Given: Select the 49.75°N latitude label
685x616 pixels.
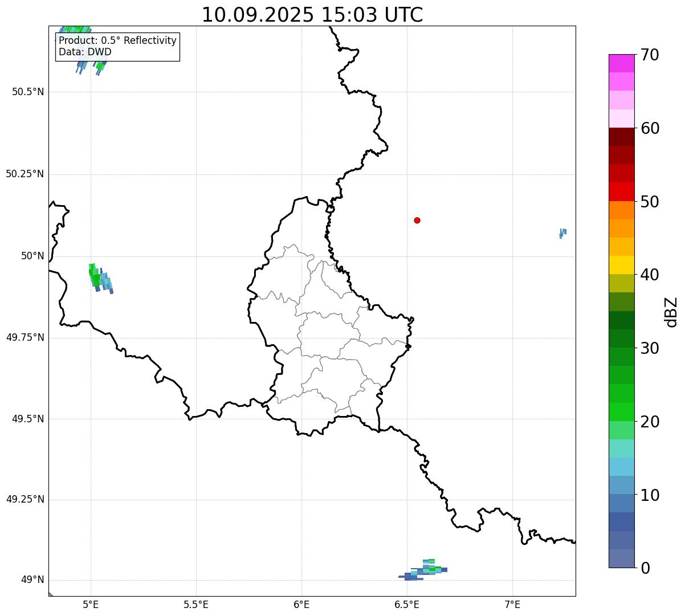Looking at the screenshot, I should tap(25, 337).
